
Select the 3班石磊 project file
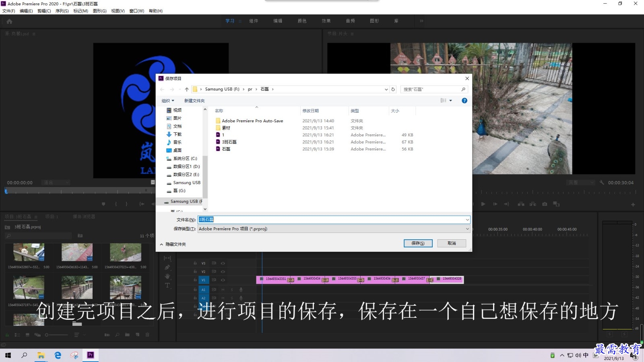tap(226, 142)
